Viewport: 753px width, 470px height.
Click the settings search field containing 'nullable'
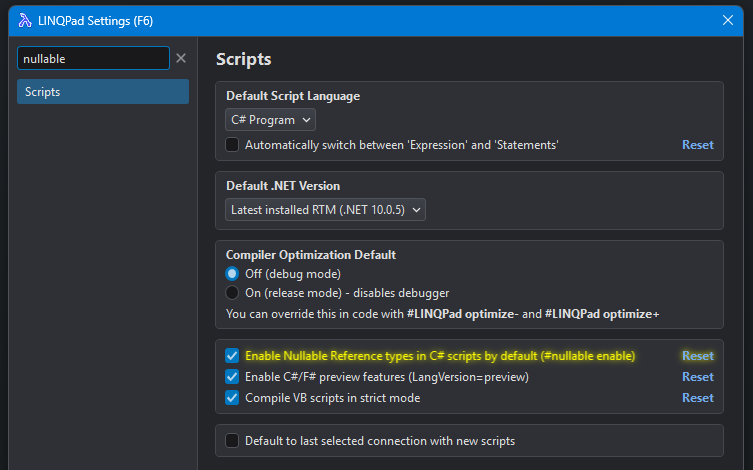[x=93, y=59]
